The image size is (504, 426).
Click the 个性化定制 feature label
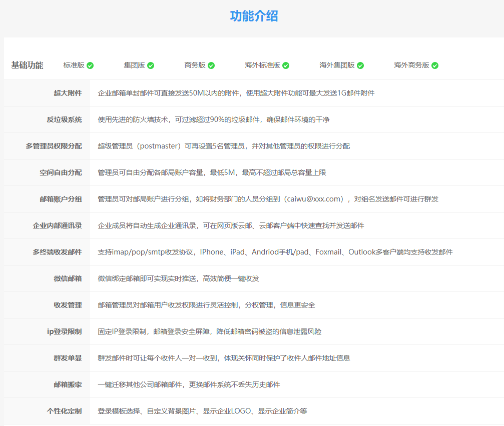64,411
